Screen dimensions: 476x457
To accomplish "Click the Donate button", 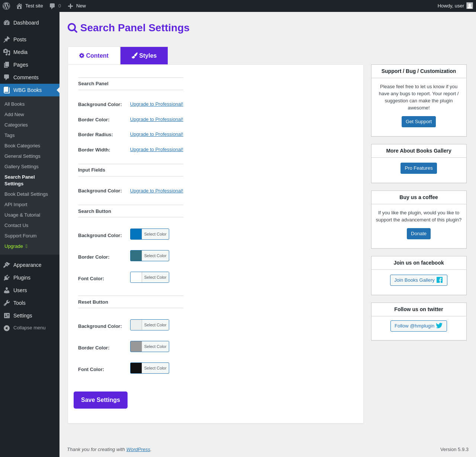I will point(419,234).
